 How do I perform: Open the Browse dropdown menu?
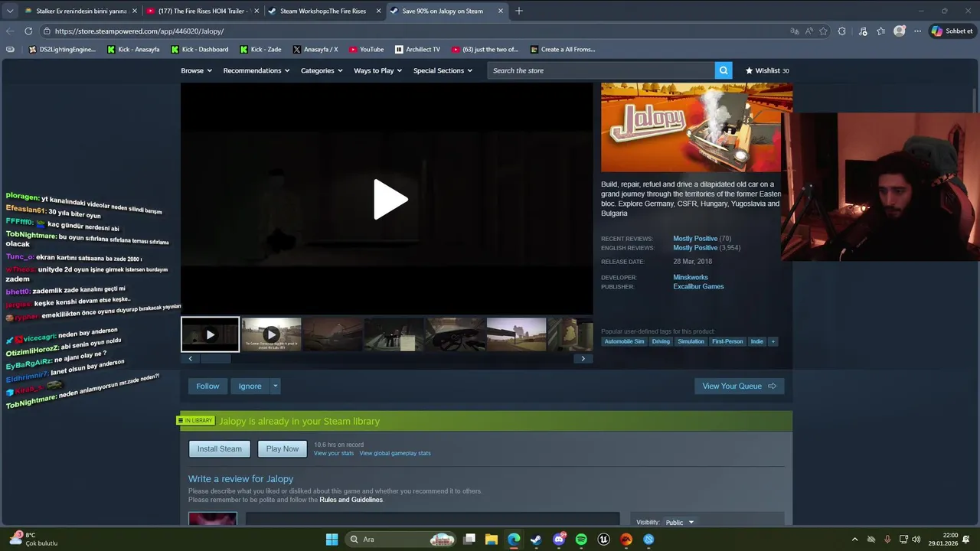click(x=196, y=70)
